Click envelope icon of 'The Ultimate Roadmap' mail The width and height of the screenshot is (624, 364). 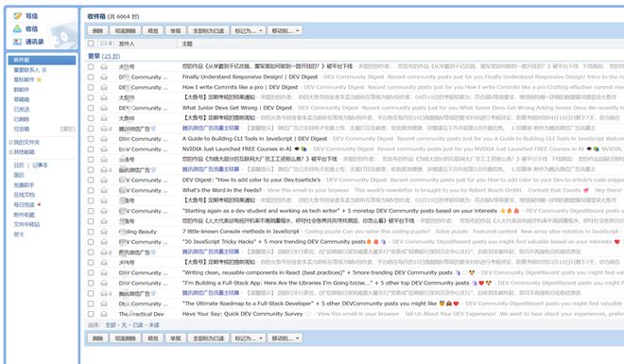[x=104, y=303]
